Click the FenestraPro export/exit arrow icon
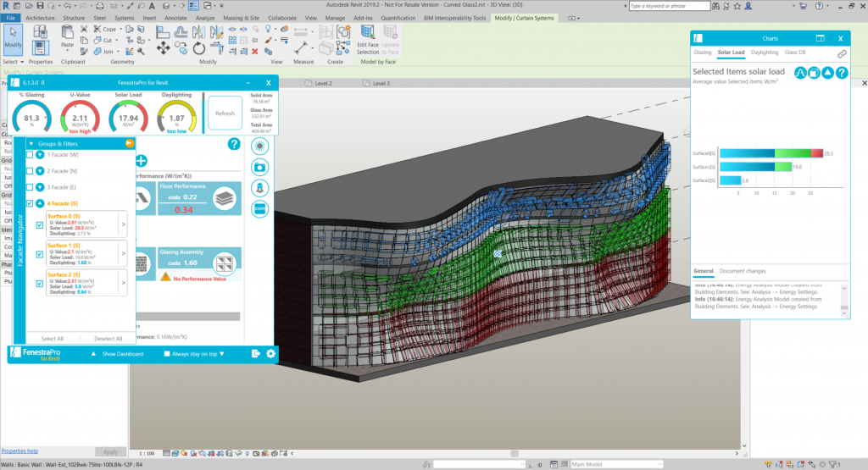 point(256,353)
